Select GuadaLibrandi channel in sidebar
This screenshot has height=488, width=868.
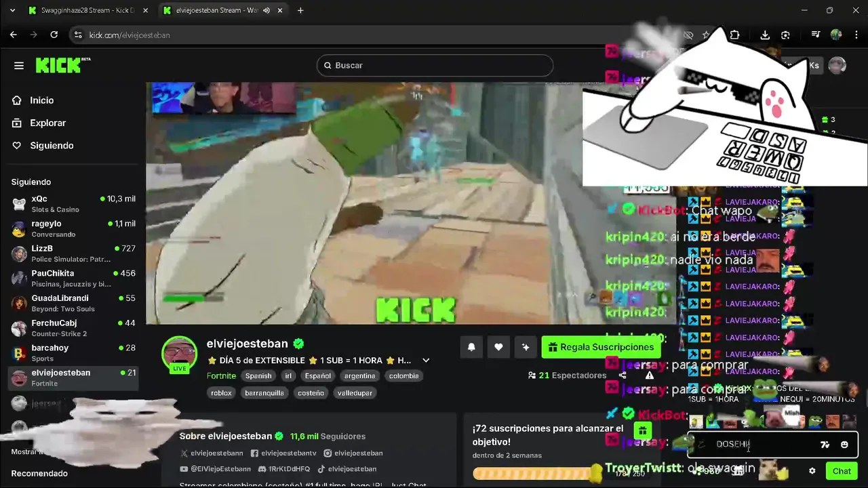(73, 303)
